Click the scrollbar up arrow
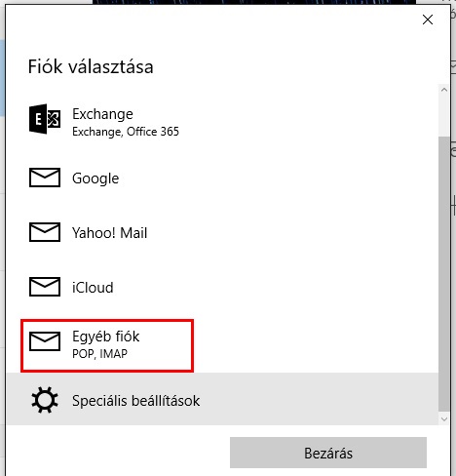The width and height of the screenshot is (456, 476). (x=444, y=90)
